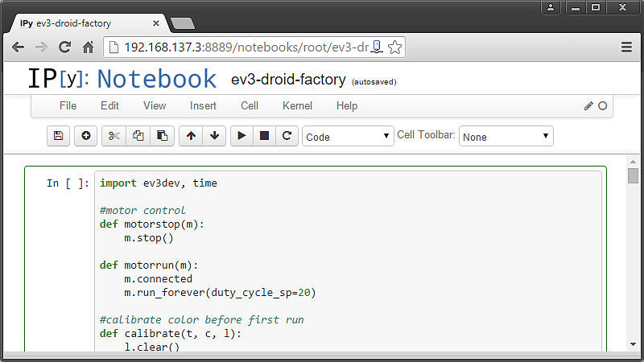The width and height of the screenshot is (644, 362).
Task: Open the Chrome user profile button
Action: tap(551, 7)
